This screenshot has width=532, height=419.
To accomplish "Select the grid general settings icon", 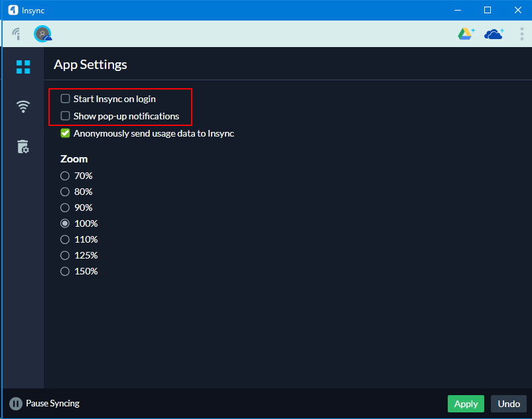I will (x=23, y=67).
